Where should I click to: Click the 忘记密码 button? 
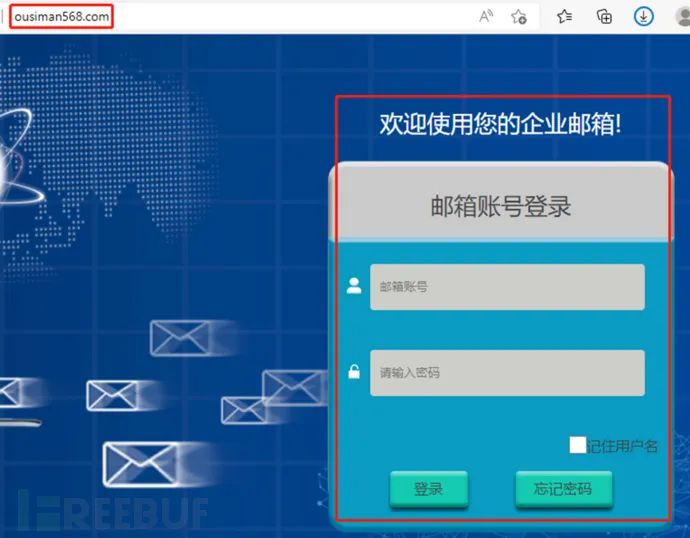click(x=564, y=489)
